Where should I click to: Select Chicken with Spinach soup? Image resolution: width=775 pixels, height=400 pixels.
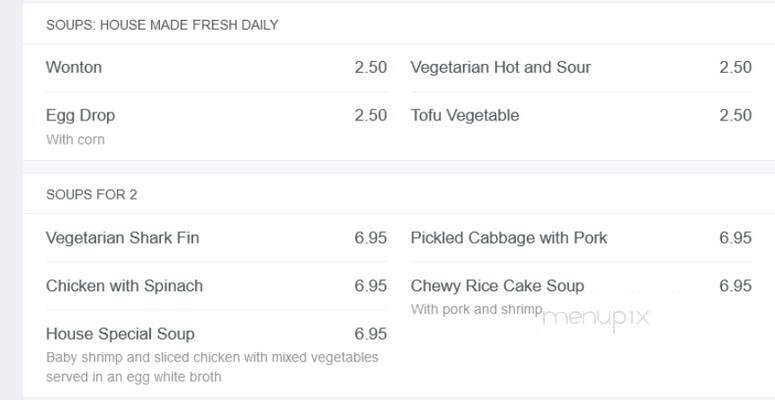coord(124,286)
